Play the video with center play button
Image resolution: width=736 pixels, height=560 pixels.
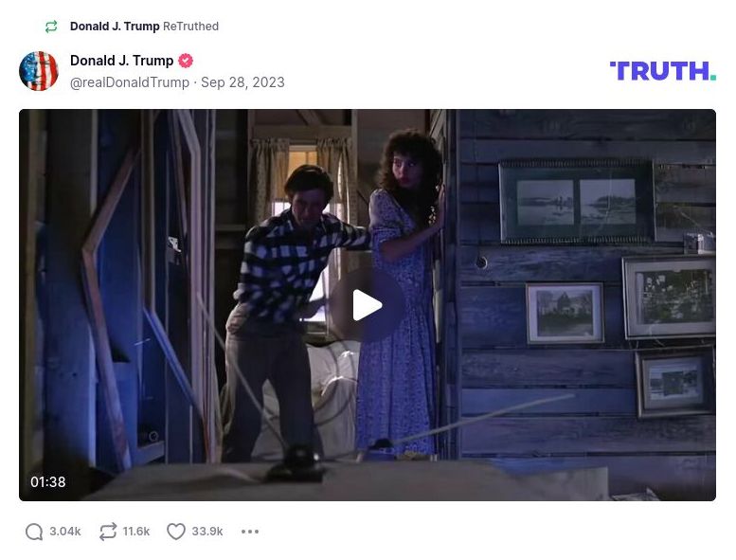[x=368, y=305]
